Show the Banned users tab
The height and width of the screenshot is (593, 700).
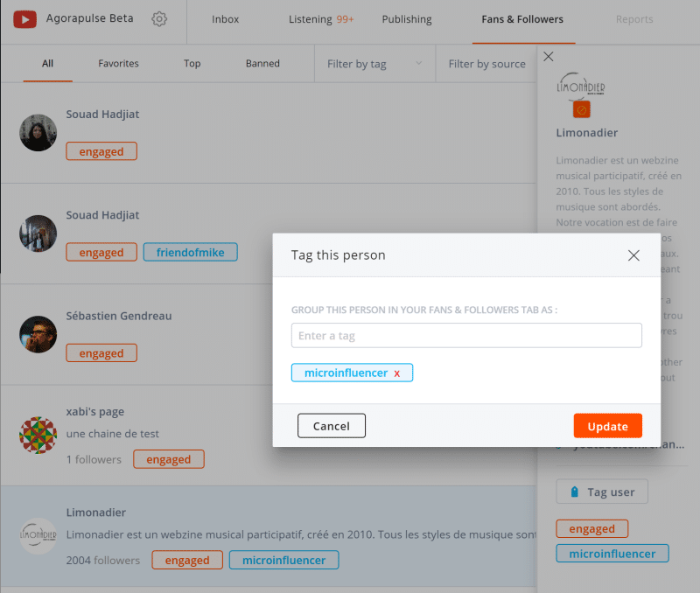(262, 63)
